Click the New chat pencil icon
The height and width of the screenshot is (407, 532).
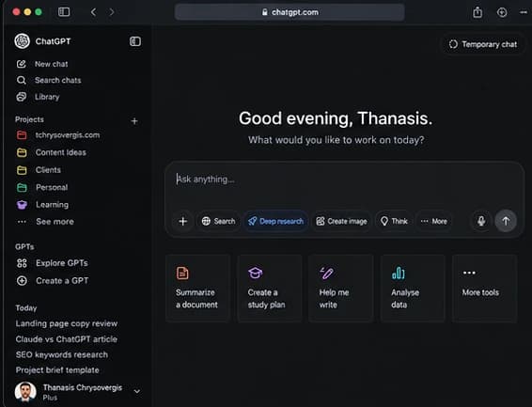click(x=21, y=64)
